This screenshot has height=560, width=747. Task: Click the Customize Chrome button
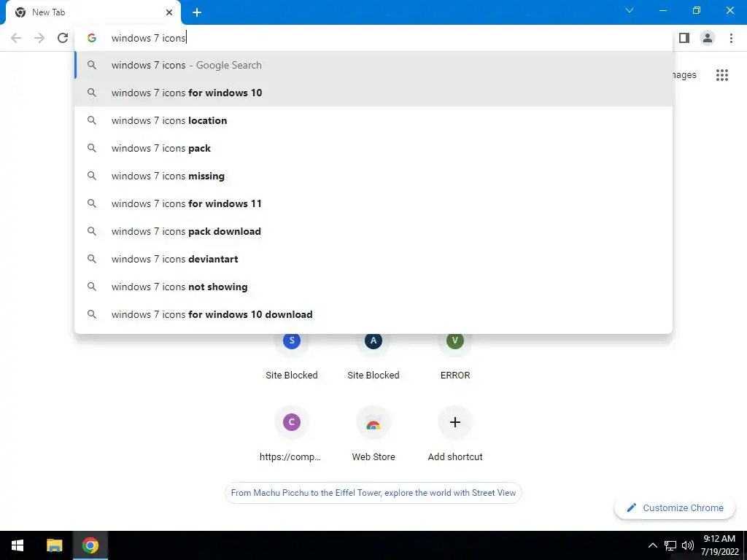[x=676, y=508]
